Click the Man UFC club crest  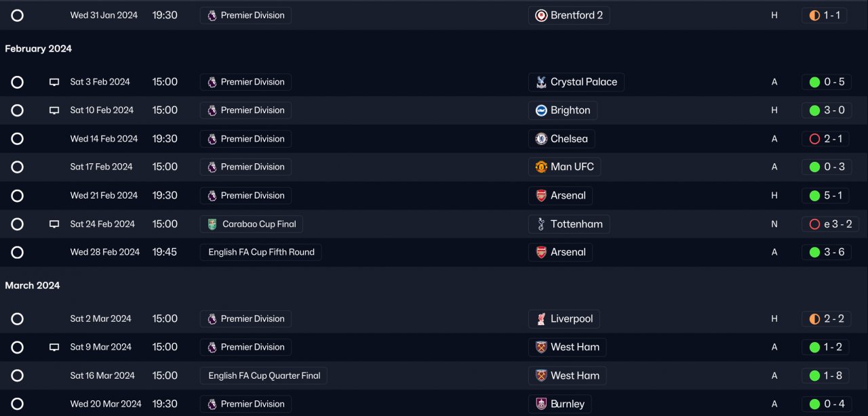tap(541, 167)
